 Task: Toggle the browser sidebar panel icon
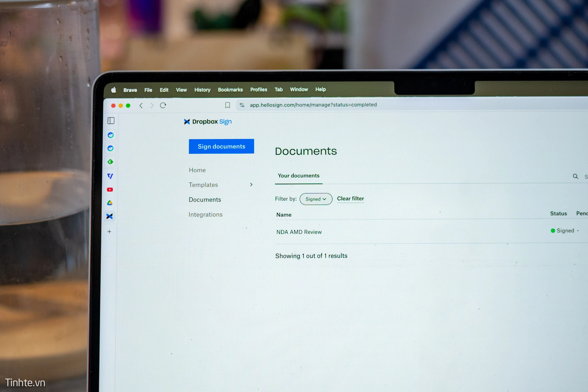(111, 121)
